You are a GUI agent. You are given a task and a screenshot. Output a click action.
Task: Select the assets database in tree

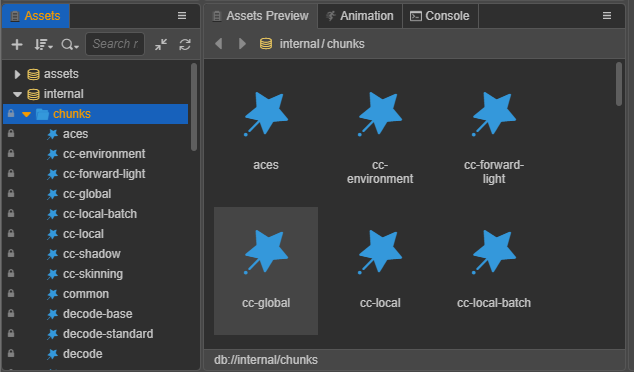[61, 74]
